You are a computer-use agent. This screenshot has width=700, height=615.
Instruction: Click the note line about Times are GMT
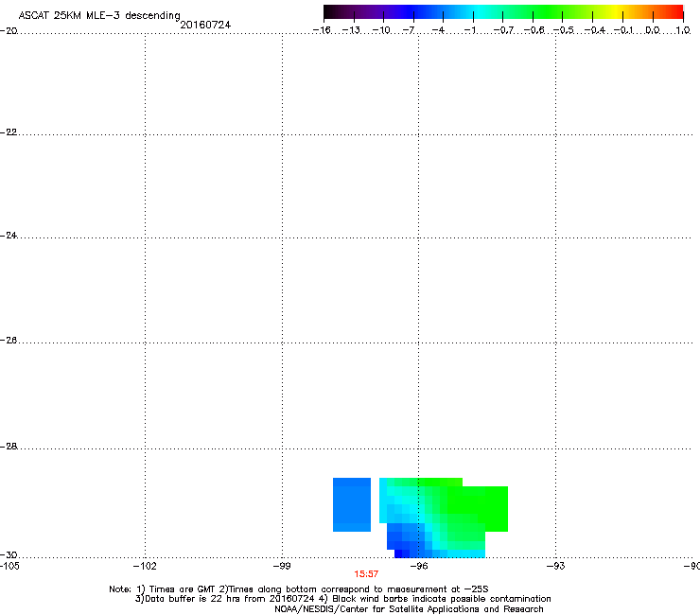(299, 589)
